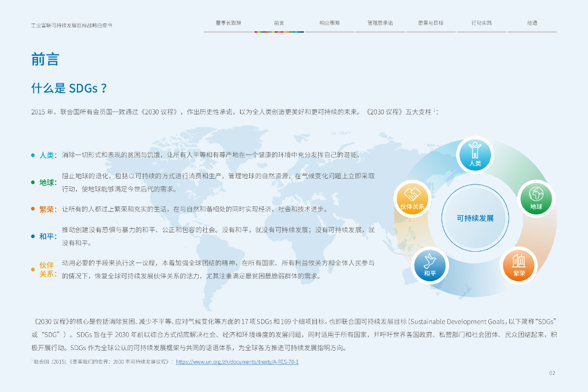Image resolution: width=588 pixels, height=392 pixels.
Task: Click the 工业富联 white paper header title
Action: point(72,26)
